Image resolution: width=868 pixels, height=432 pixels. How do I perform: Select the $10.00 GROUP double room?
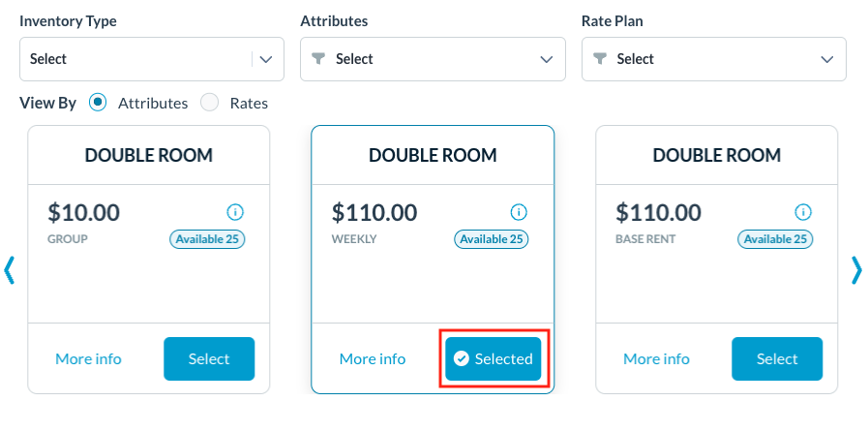coord(209,359)
